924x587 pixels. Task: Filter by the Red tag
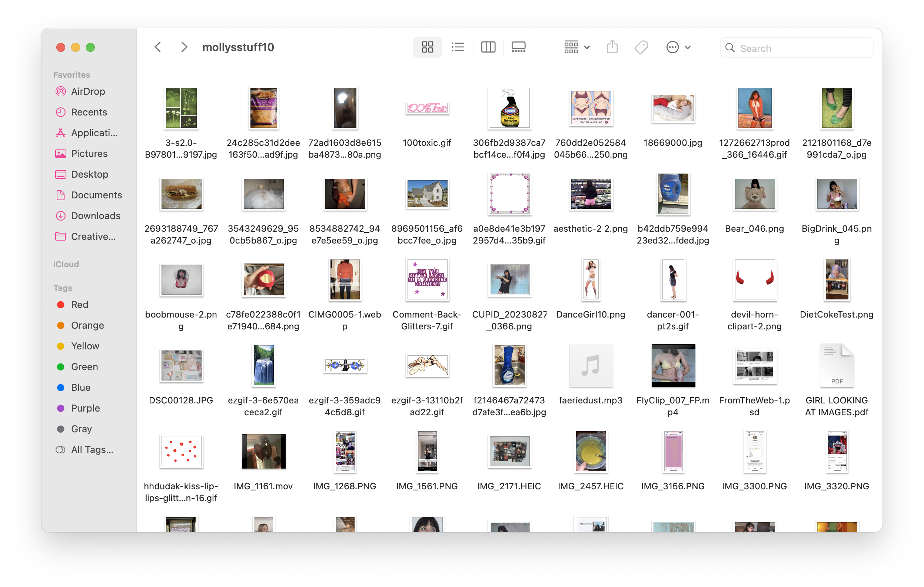79,305
